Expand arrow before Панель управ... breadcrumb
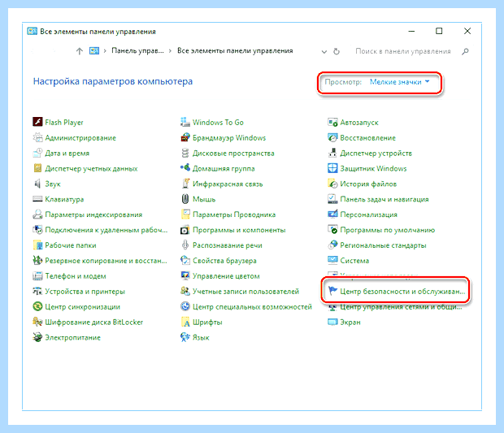 (x=105, y=51)
